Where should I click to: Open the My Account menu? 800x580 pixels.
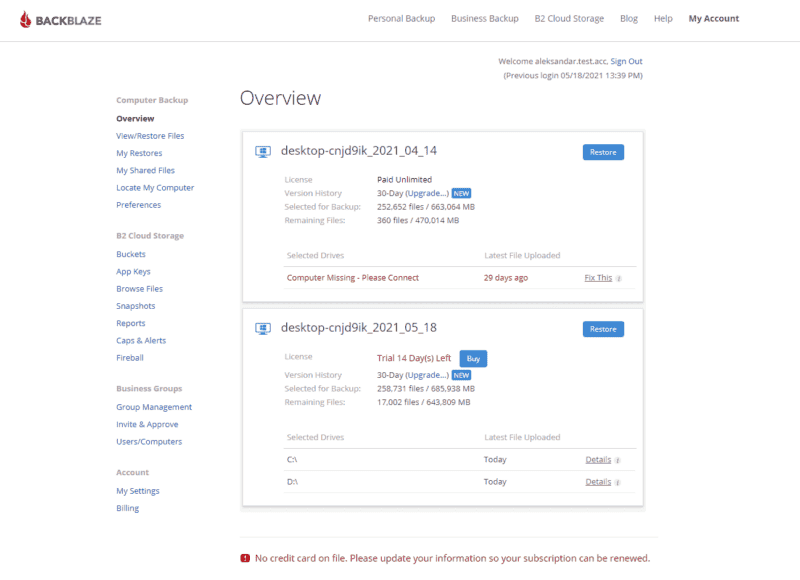[x=713, y=18]
